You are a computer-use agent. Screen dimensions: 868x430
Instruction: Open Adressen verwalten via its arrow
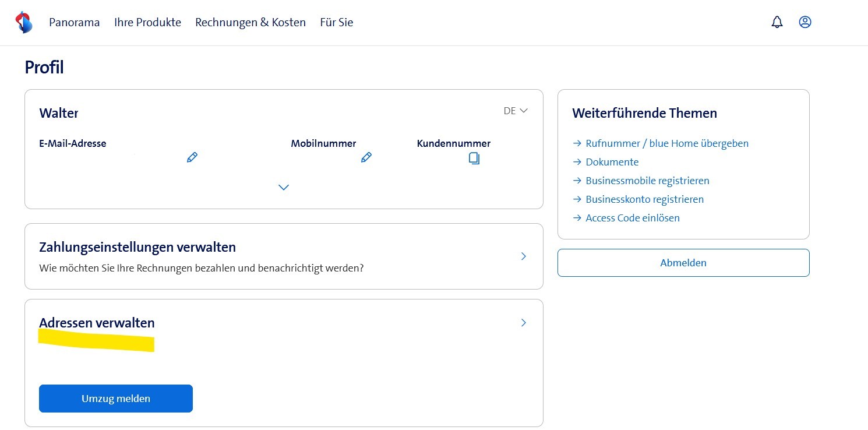523,323
